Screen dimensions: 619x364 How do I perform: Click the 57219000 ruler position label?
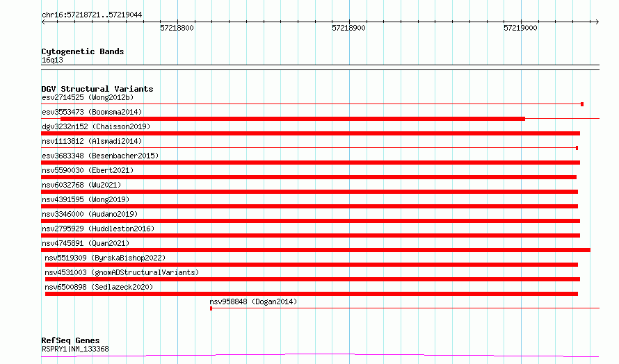coord(520,28)
